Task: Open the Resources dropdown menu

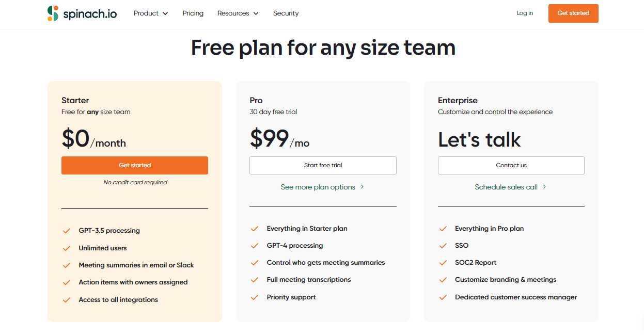Action: tap(238, 13)
